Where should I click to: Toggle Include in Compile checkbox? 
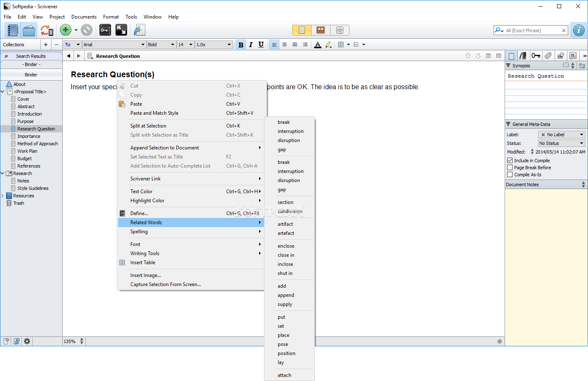pyautogui.click(x=510, y=161)
